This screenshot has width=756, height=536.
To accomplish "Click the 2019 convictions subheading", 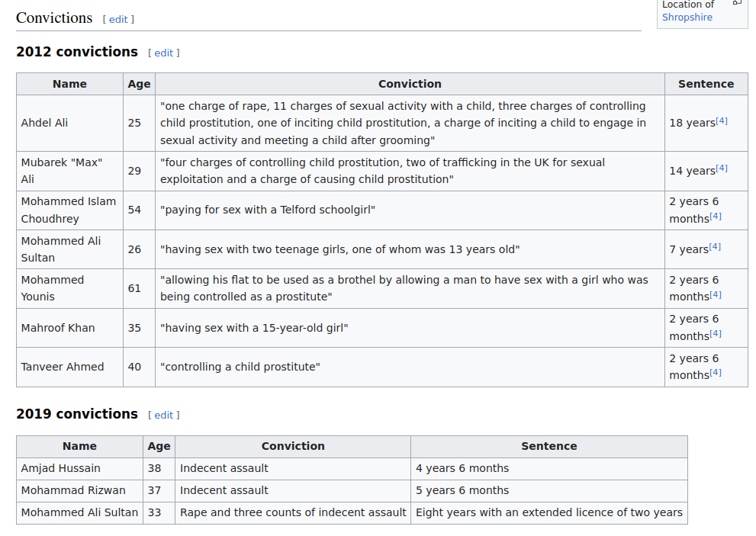I will [x=77, y=414].
